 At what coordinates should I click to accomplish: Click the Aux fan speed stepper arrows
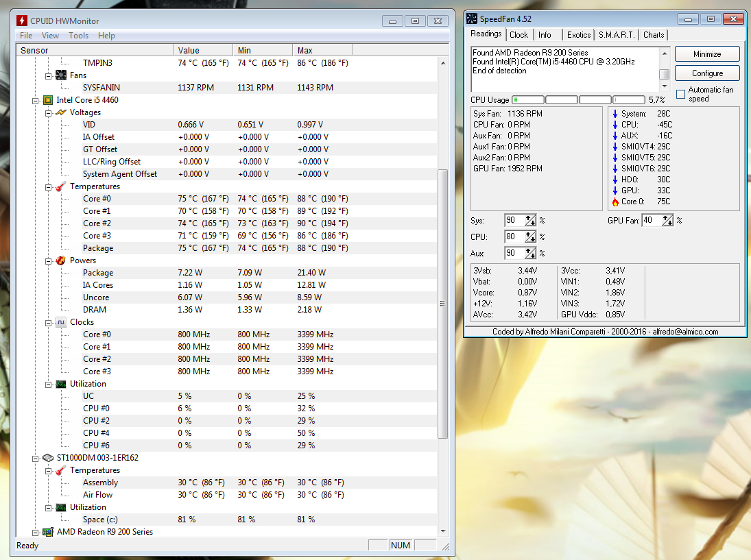tap(529, 253)
